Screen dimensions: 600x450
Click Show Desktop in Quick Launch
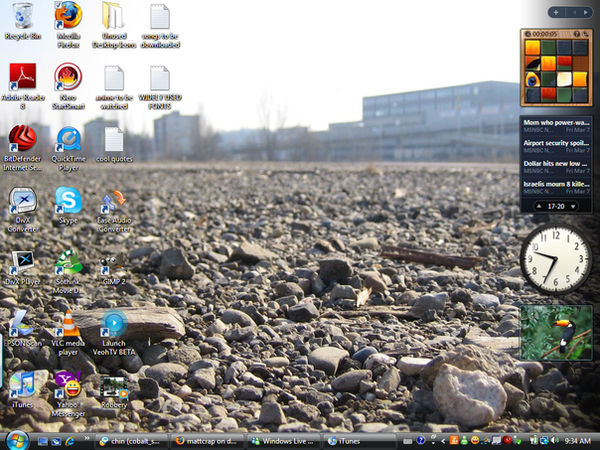(43, 442)
